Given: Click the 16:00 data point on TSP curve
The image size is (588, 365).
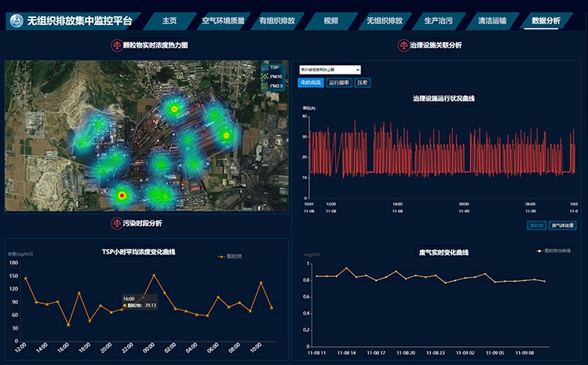Looking at the screenshot, I should pyautogui.click(x=68, y=324).
